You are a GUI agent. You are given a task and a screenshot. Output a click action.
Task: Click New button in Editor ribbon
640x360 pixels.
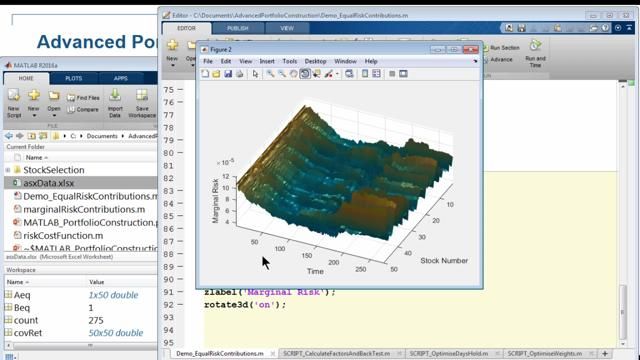tap(172, 53)
